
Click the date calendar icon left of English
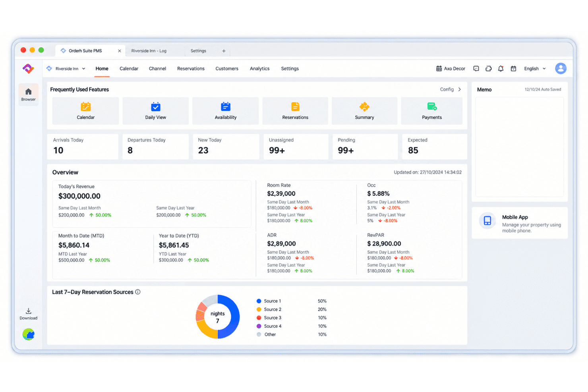(513, 69)
